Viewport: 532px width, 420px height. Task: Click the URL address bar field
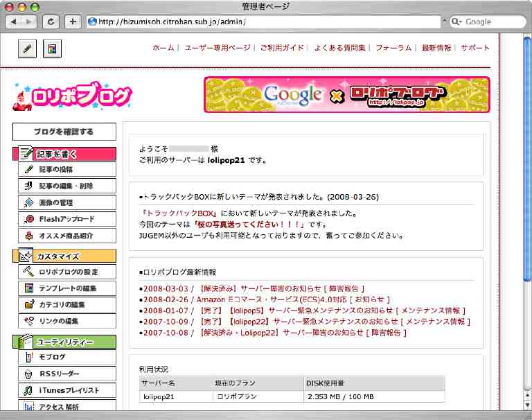tap(263, 21)
